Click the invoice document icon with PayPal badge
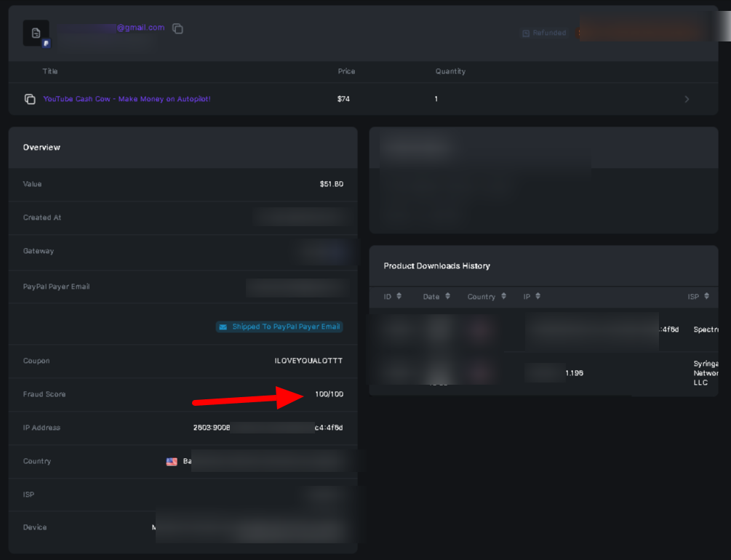 [36, 33]
